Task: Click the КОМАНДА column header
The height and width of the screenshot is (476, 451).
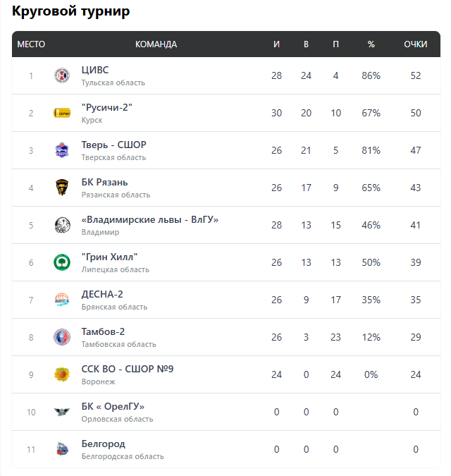Action: click(x=156, y=44)
